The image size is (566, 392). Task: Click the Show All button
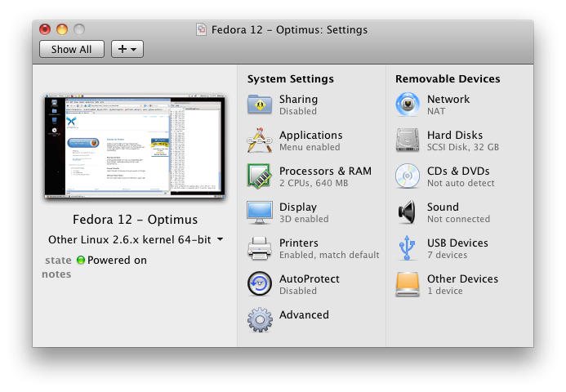click(72, 49)
